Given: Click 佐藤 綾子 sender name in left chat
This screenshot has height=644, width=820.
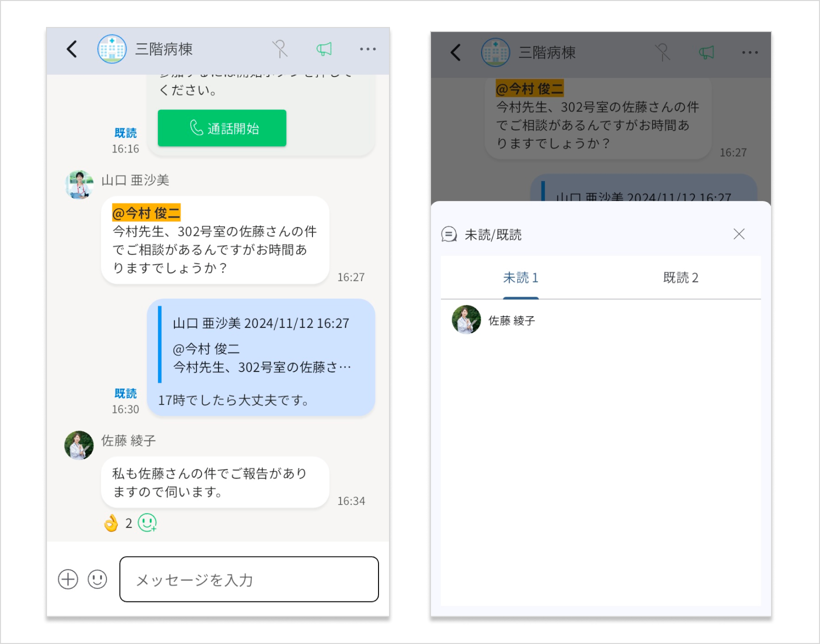Looking at the screenshot, I should (x=129, y=440).
